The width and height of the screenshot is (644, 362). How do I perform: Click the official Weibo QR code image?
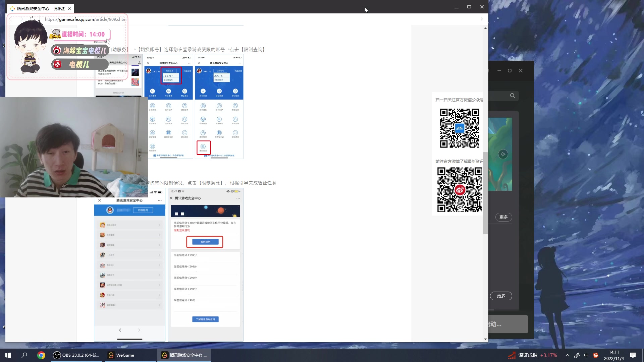(460, 190)
